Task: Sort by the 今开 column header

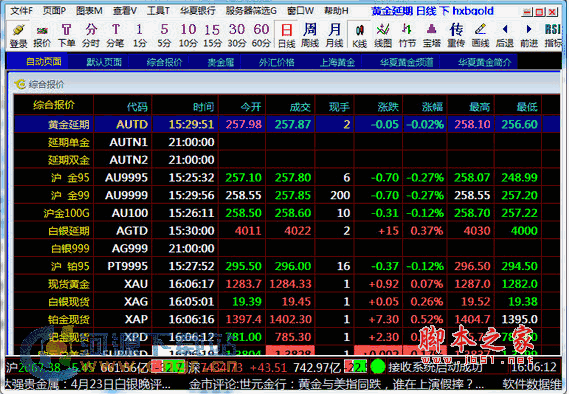Action: pos(251,107)
